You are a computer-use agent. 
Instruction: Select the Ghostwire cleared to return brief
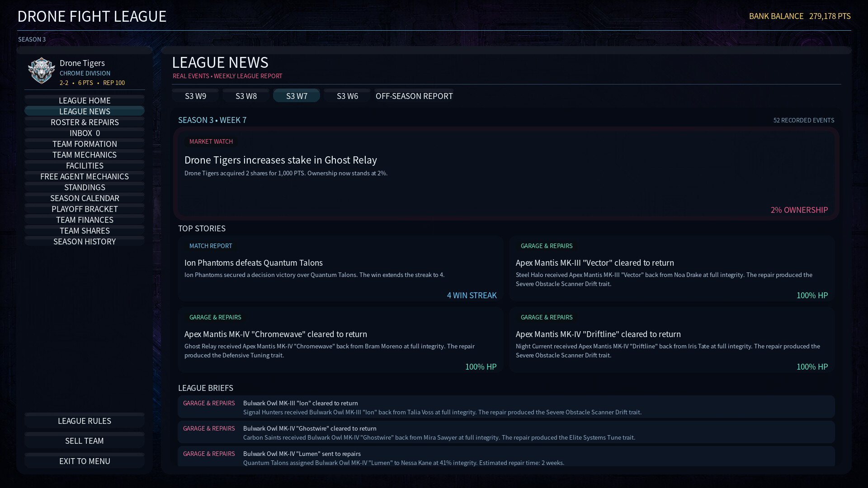(x=506, y=432)
